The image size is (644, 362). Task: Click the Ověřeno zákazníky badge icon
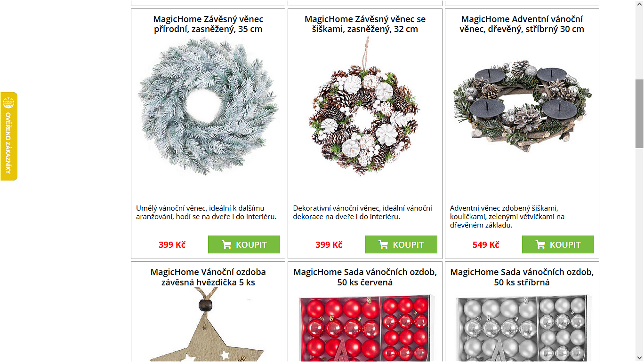pyautogui.click(x=8, y=103)
